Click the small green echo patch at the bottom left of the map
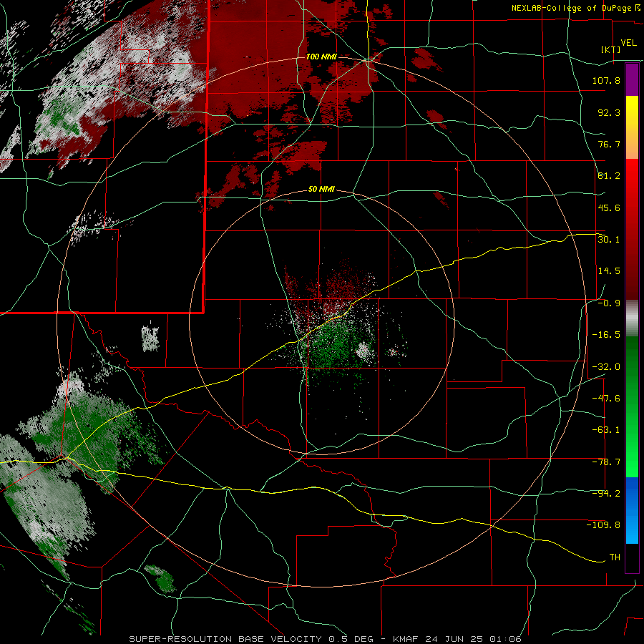 (161, 577)
